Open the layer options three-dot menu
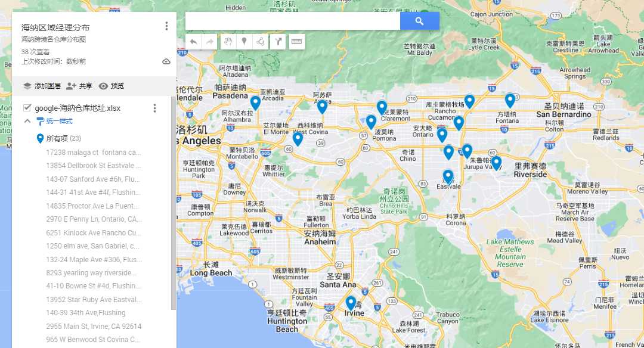This screenshot has width=644, height=348. (x=154, y=108)
